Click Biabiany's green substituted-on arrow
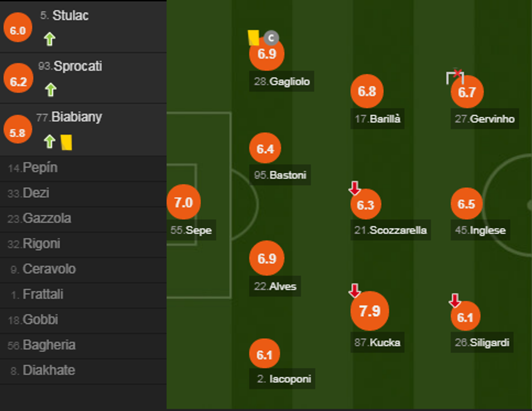The image size is (532, 411). click(49, 142)
